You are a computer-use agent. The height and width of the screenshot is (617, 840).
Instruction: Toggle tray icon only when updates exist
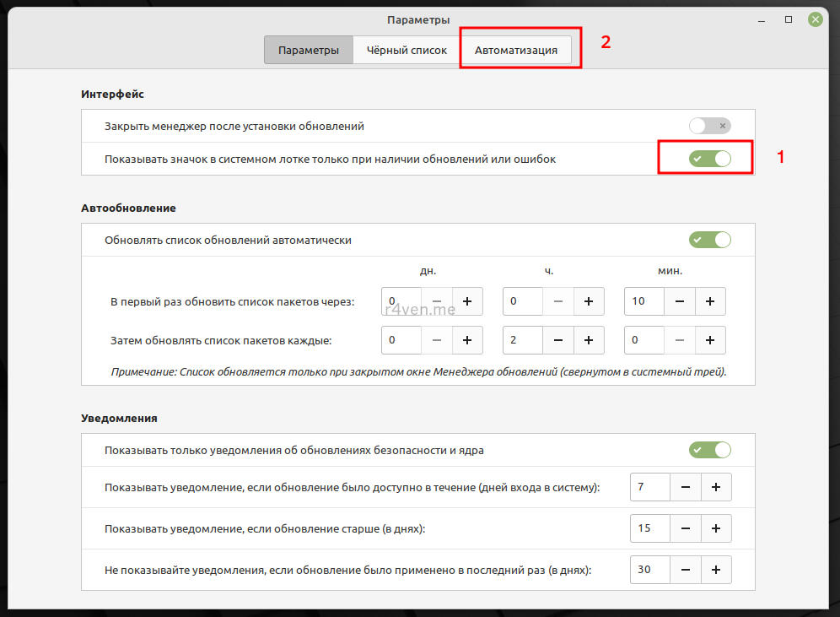[709, 158]
